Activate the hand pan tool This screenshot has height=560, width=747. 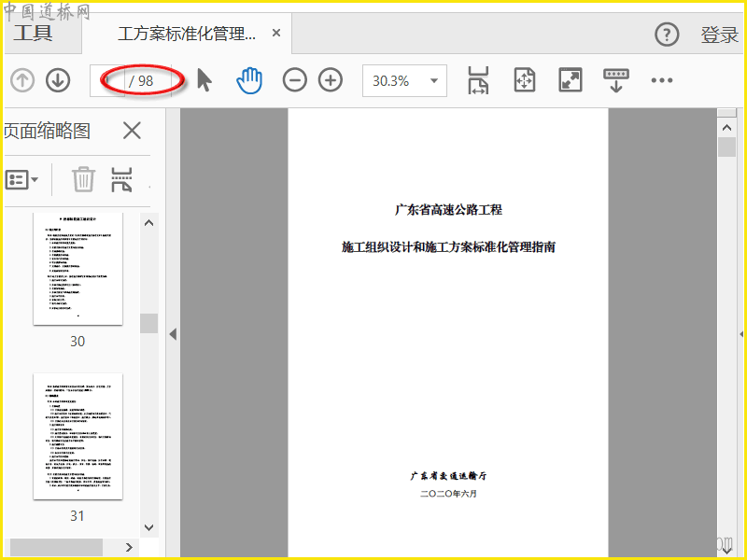pos(249,80)
